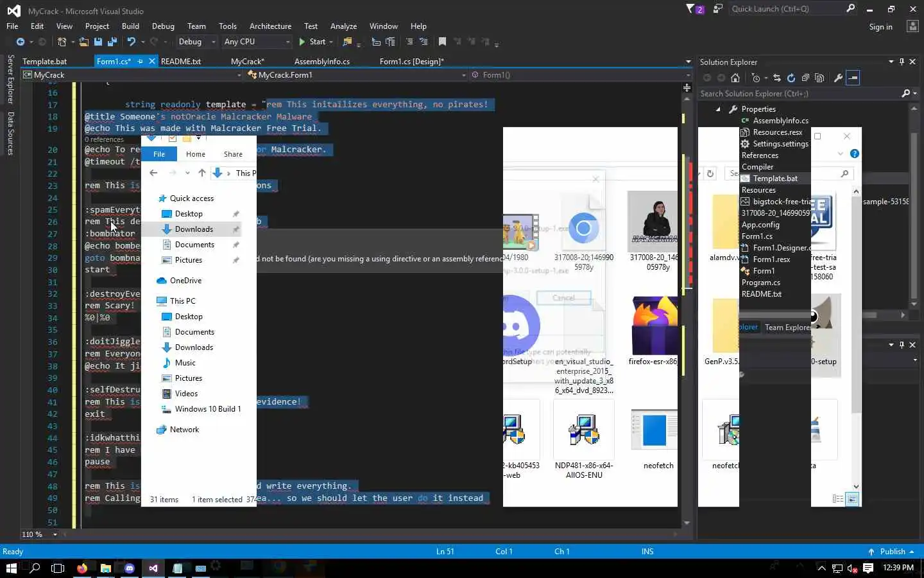Open the Architecture menu
Viewport: 924px width, 578px height.
(270, 26)
